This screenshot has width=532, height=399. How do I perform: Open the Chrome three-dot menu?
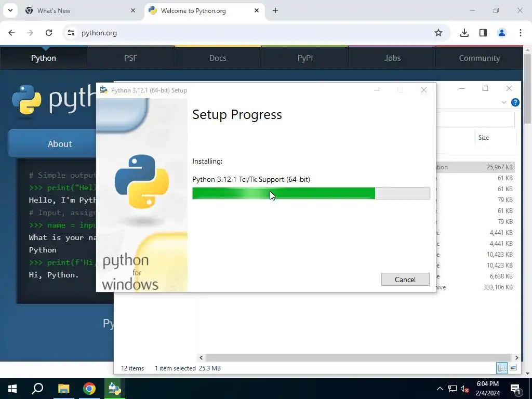click(520, 33)
